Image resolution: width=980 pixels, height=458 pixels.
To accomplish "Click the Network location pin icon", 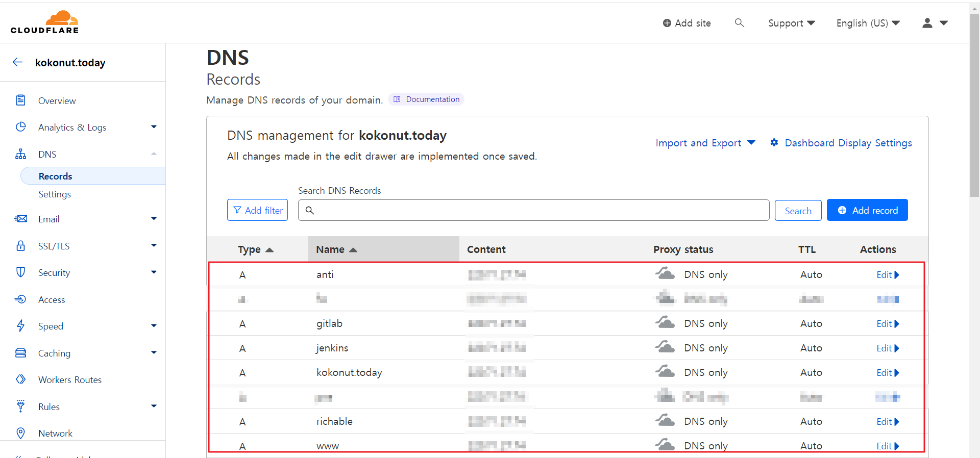I will (20, 433).
